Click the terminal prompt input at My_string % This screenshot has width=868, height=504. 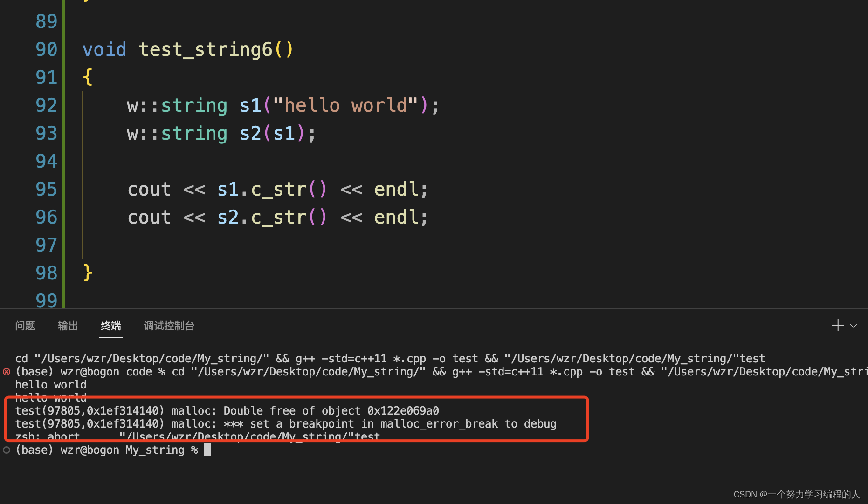[x=207, y=450]
